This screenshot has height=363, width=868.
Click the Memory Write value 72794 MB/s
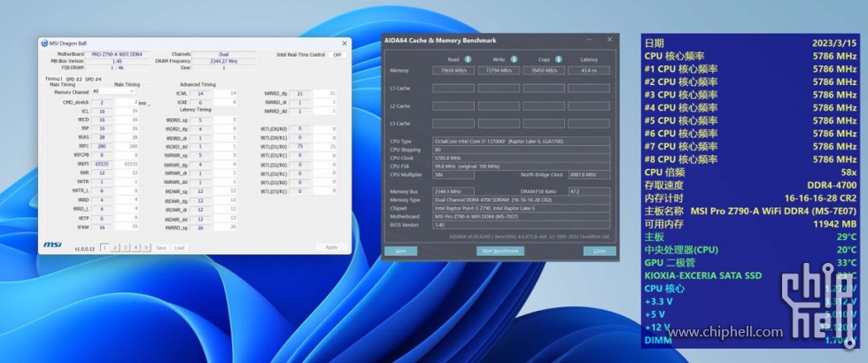pos(499,71)
